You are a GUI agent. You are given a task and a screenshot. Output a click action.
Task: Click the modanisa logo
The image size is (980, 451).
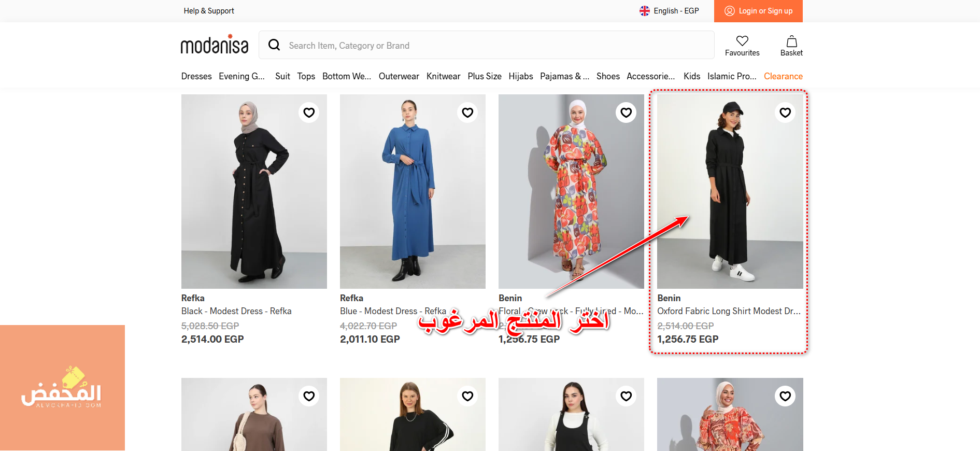point(214,45)
